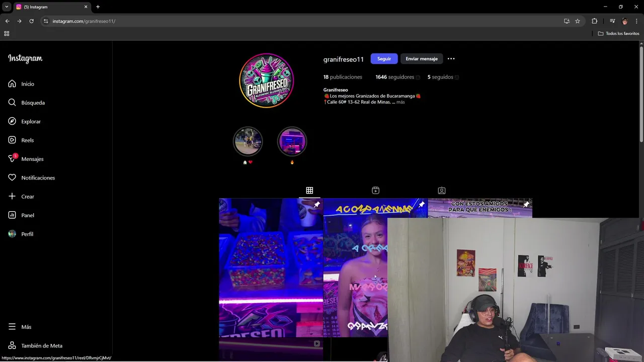Bookmark page with star icon

point(578,21)
